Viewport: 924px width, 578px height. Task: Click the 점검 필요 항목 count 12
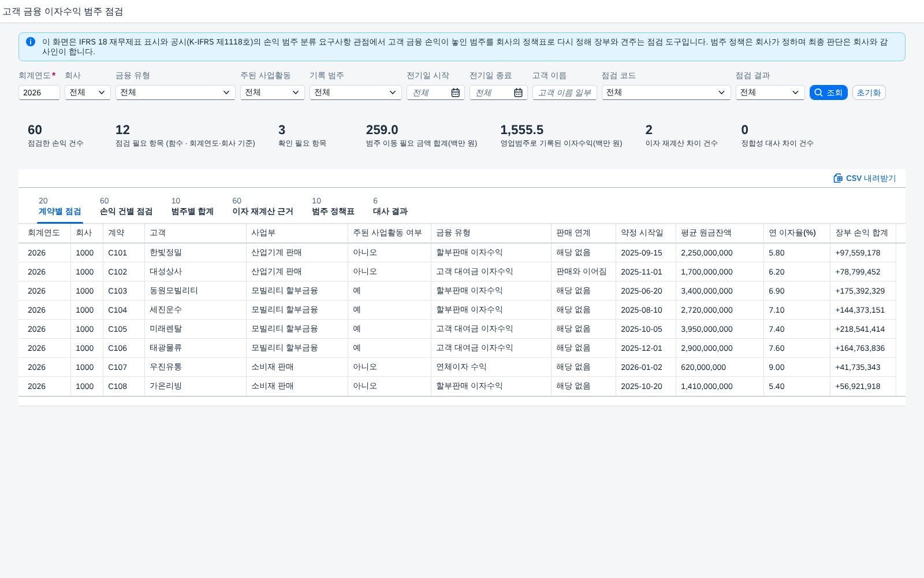(x=122, y=130)
